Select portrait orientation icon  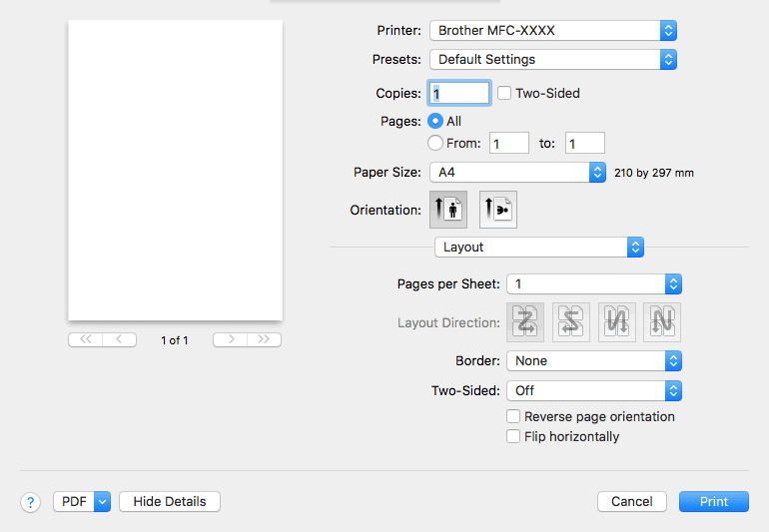(x=448, y=210)
